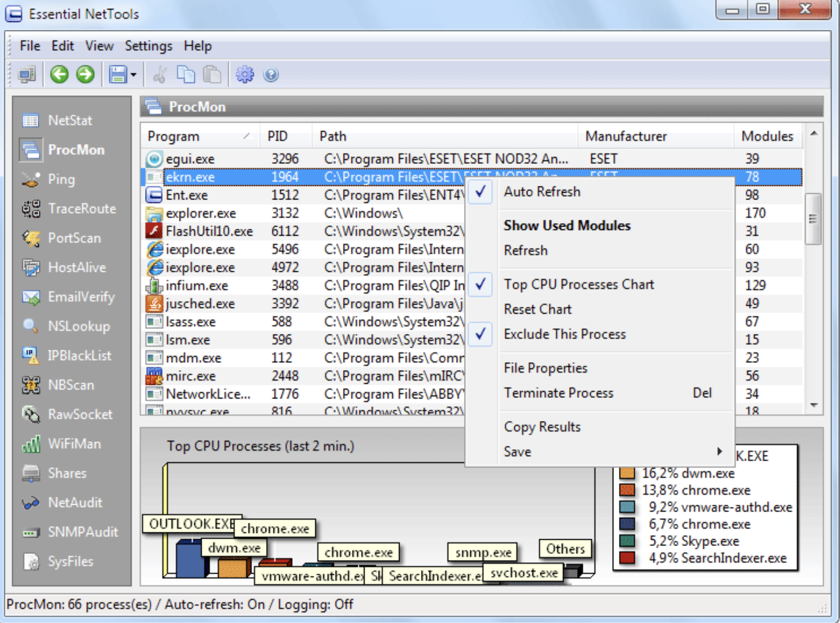Screen dimensions: 840x623
Task: Click the Cut scissors toolbar icon
Action: (x=160, y=74)
